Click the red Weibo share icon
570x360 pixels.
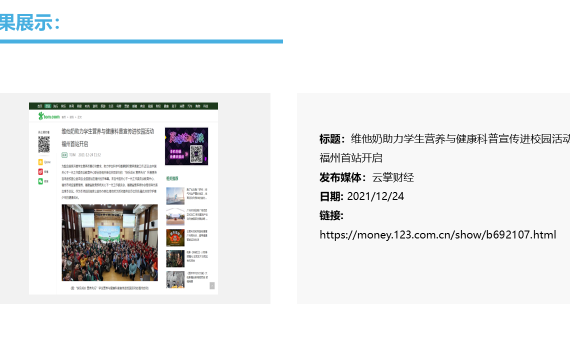(40, 172)
